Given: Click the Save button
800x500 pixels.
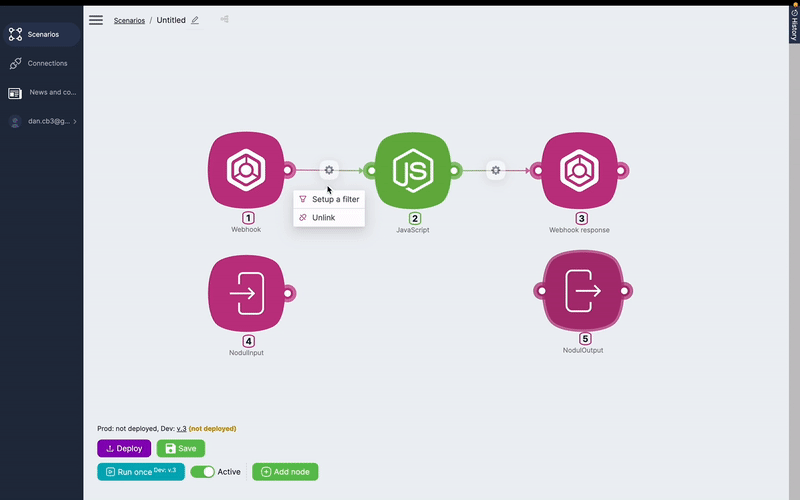Looking at the screenshot, I should coord(180,449).
